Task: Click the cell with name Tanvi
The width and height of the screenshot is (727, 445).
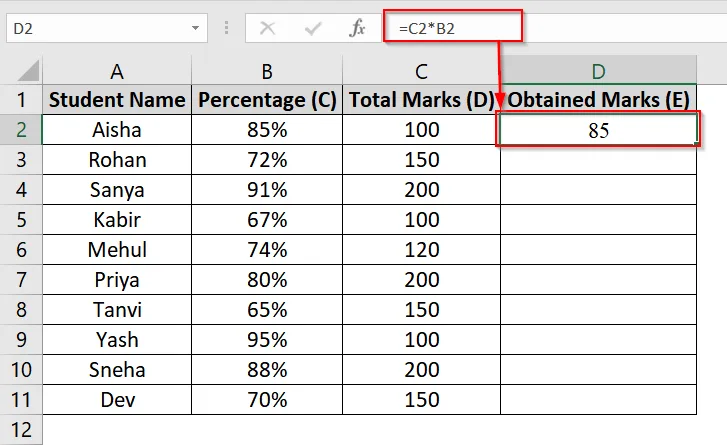Action: click(x=117, y=310)
